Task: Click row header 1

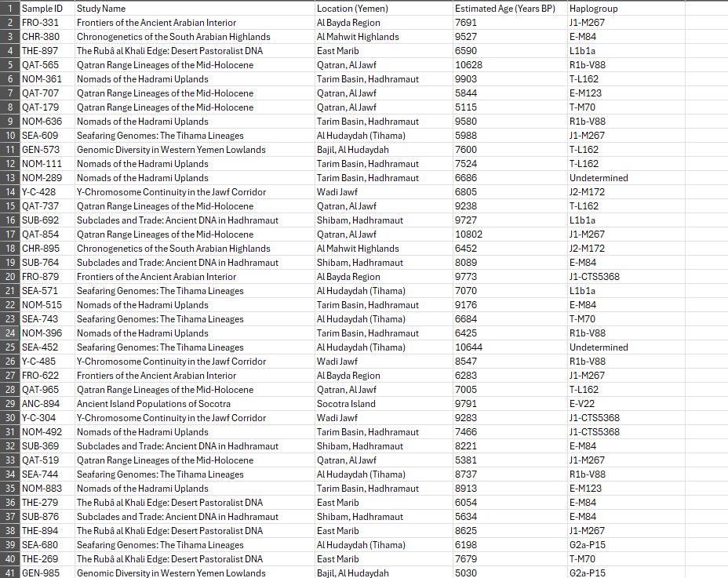Action: coord(9,9)
